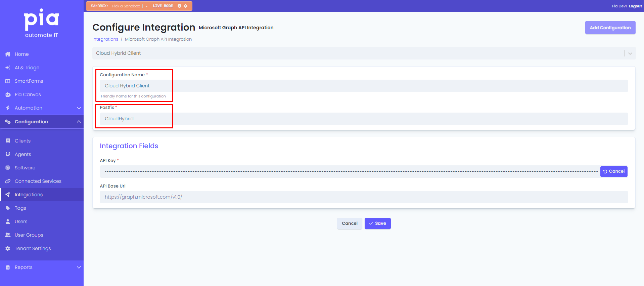Open the Cloud Hybrid Client configuration dropdown
The height and width of the screenshot is (286, 644).
point(364,53)
